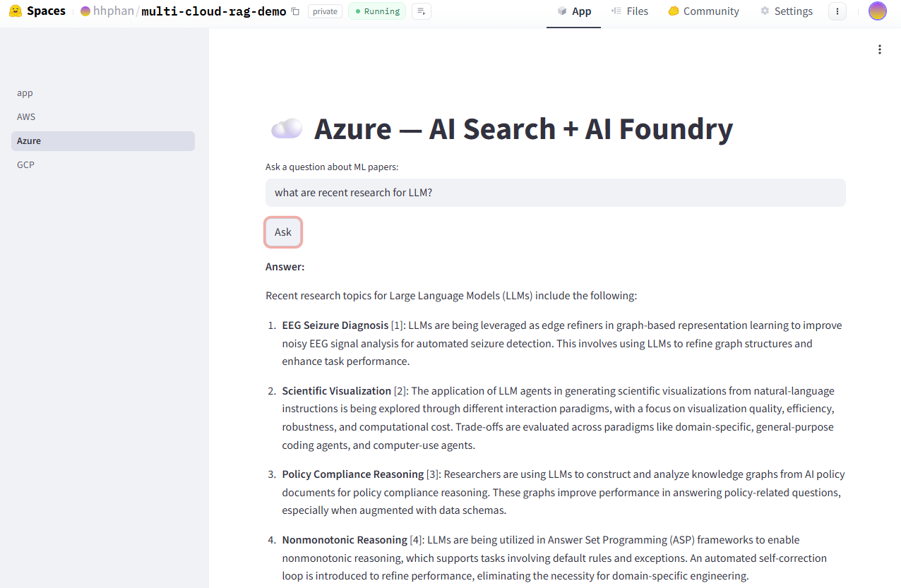901x588 pixels.
Task: Open the multi-cloud-rag-demo space link
Action: (214, 11)
